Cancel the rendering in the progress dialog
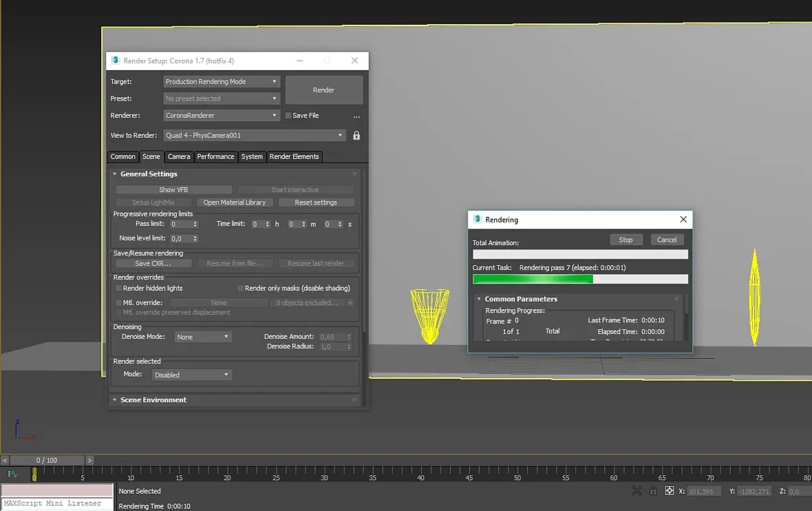Image resolution: width=812 pixels, height=511 pixels. [x=667, y=240]
